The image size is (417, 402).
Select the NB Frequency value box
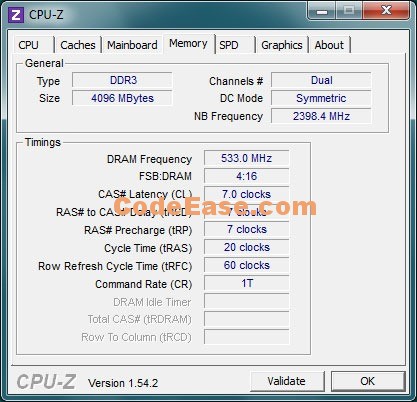coord(321,116)
